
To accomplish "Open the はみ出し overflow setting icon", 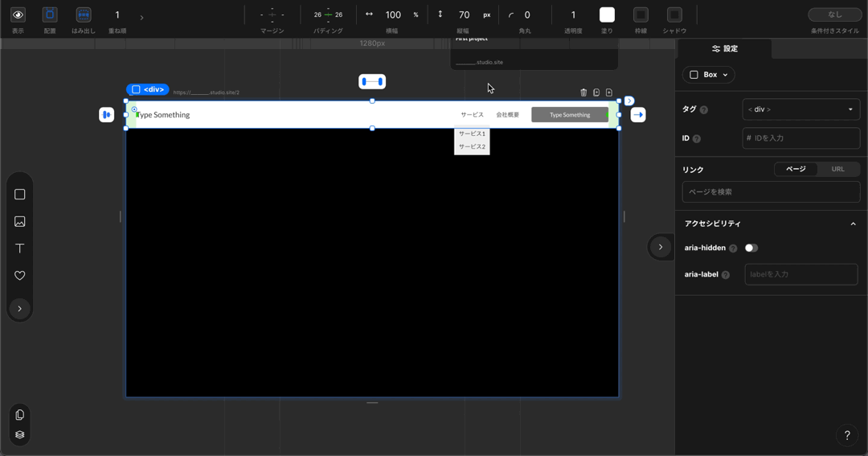I will point(84,15).
